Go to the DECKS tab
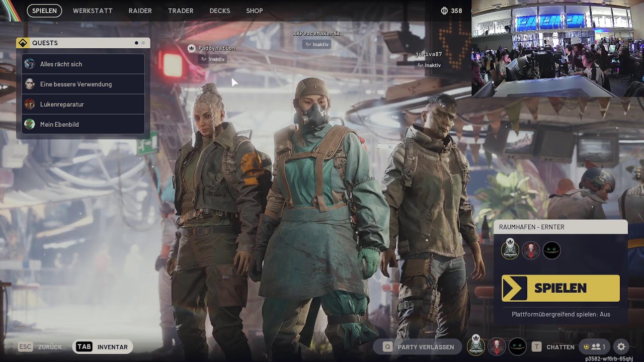 220,11
